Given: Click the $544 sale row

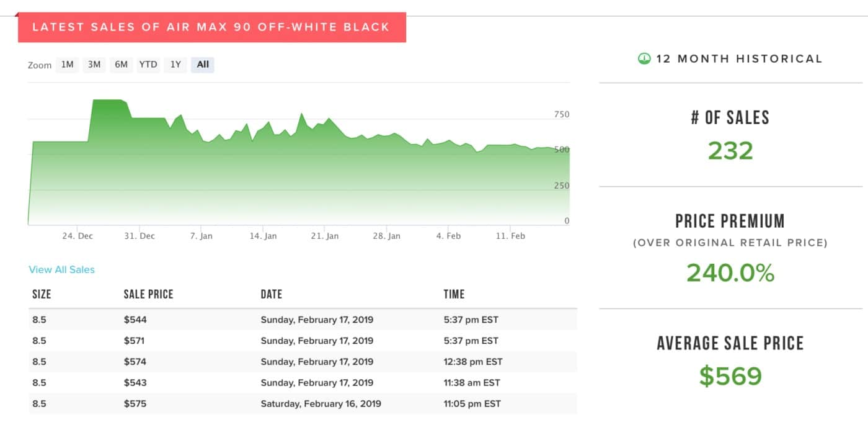Looking at the screenshot, I should tap(303, 320).
